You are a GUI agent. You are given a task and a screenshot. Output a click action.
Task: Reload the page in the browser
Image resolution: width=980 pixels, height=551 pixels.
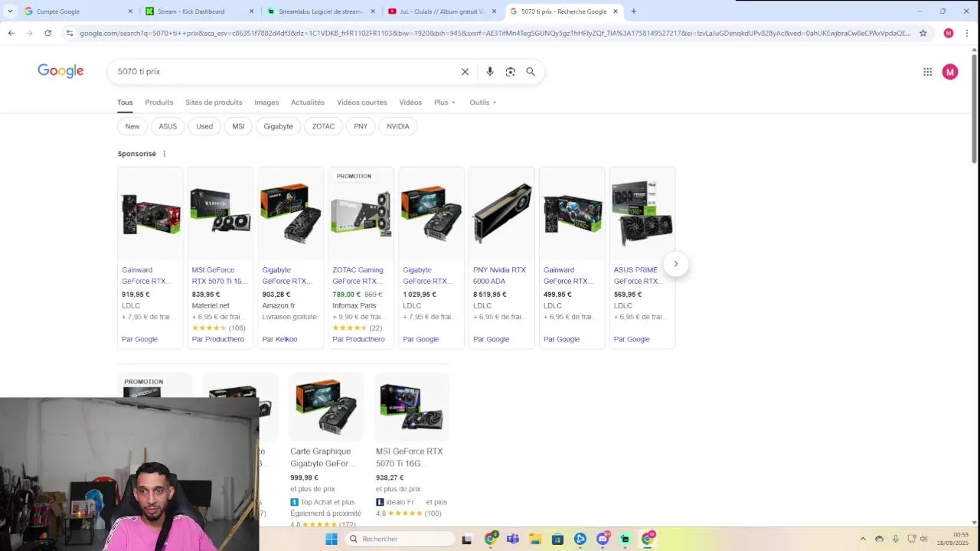click(x=47, y=33)
